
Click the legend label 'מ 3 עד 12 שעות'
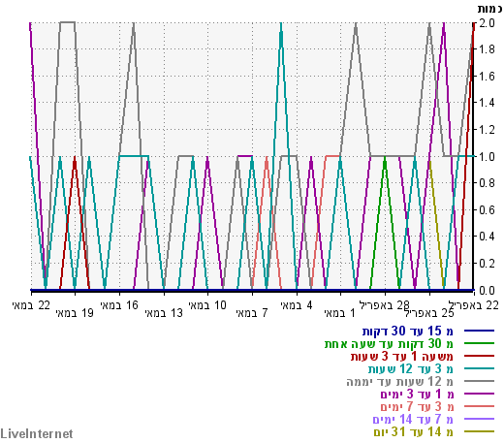[x=411, y=368]
